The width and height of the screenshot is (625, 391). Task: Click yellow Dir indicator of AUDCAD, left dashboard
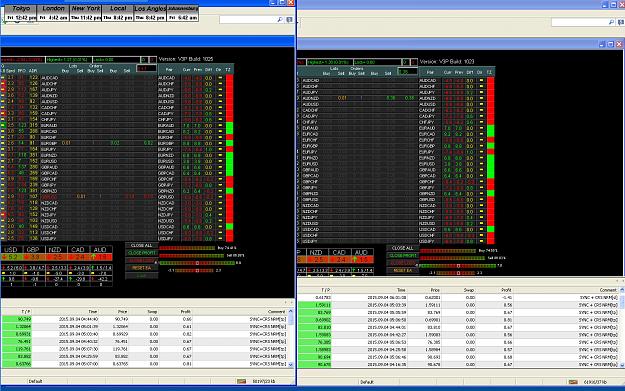[220, 78]
